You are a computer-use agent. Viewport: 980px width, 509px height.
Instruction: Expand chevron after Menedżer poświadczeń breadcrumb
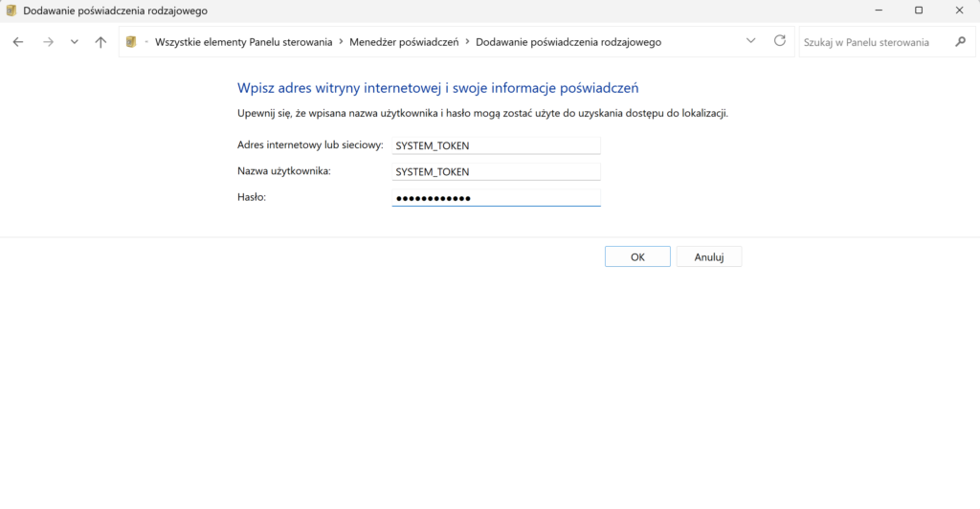pos(467,42)
